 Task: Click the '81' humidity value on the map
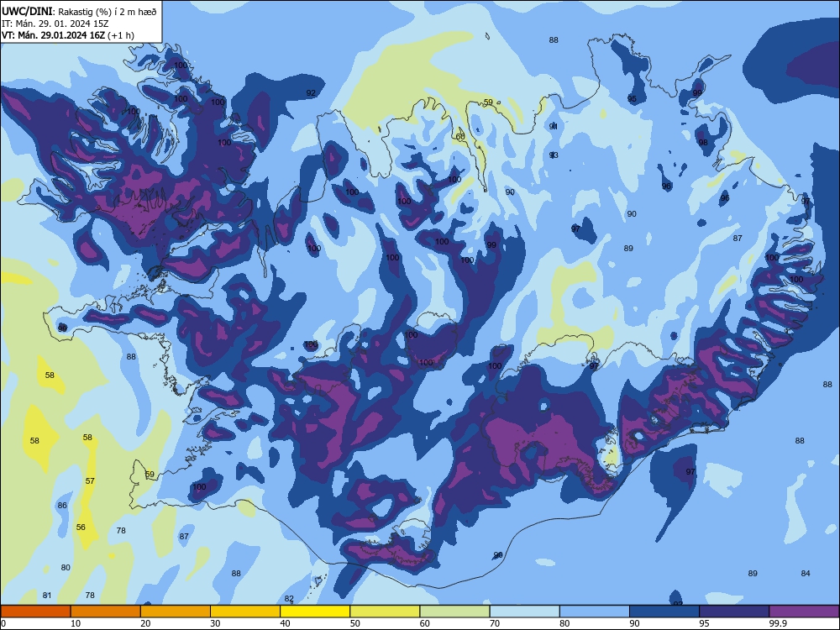[47, 596]
